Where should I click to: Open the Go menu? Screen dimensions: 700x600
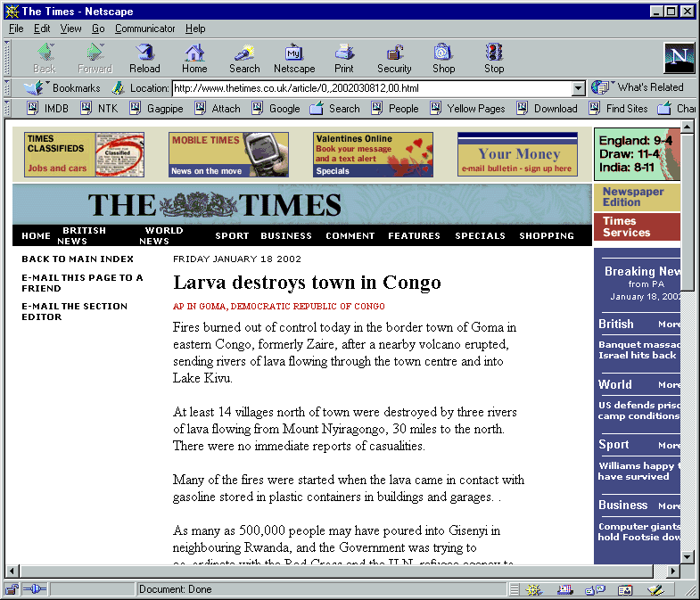(98, 29)
